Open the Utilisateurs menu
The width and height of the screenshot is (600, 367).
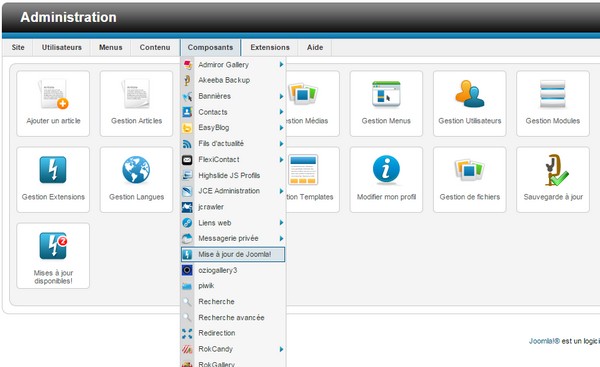62,47
